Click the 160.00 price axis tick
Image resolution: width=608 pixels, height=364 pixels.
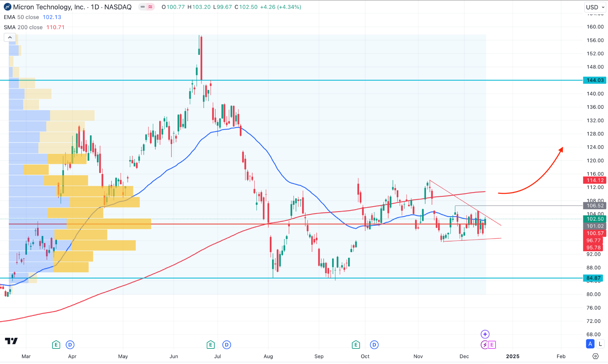point(595,27)
